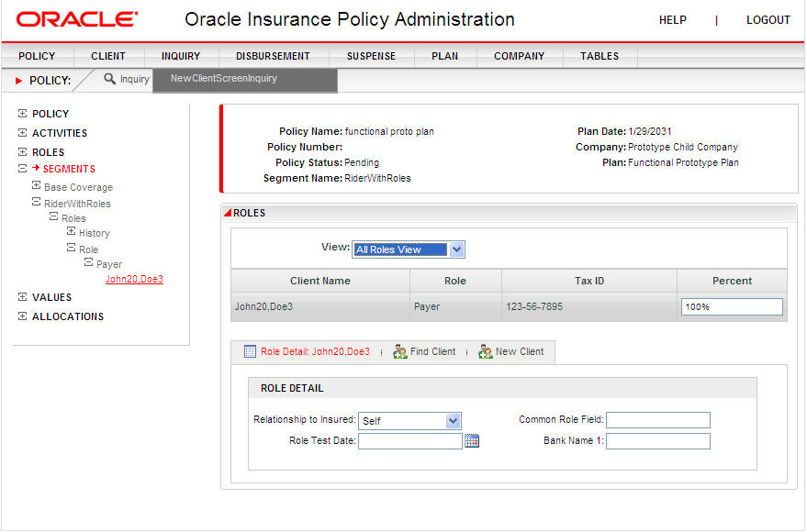Click the Common Role Field input
The height and width of the screenshot is (532, 807).
657,420
